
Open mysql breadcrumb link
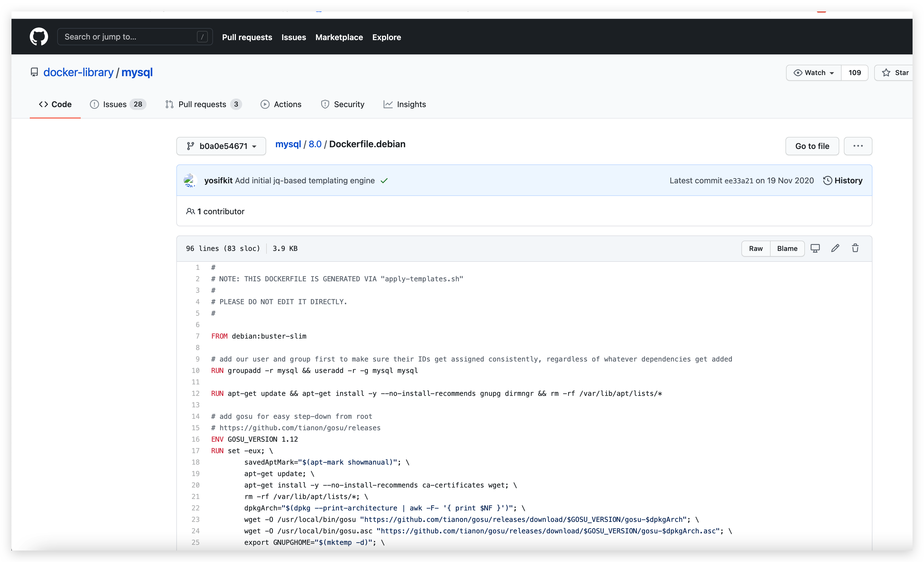[x=288, y=144]
